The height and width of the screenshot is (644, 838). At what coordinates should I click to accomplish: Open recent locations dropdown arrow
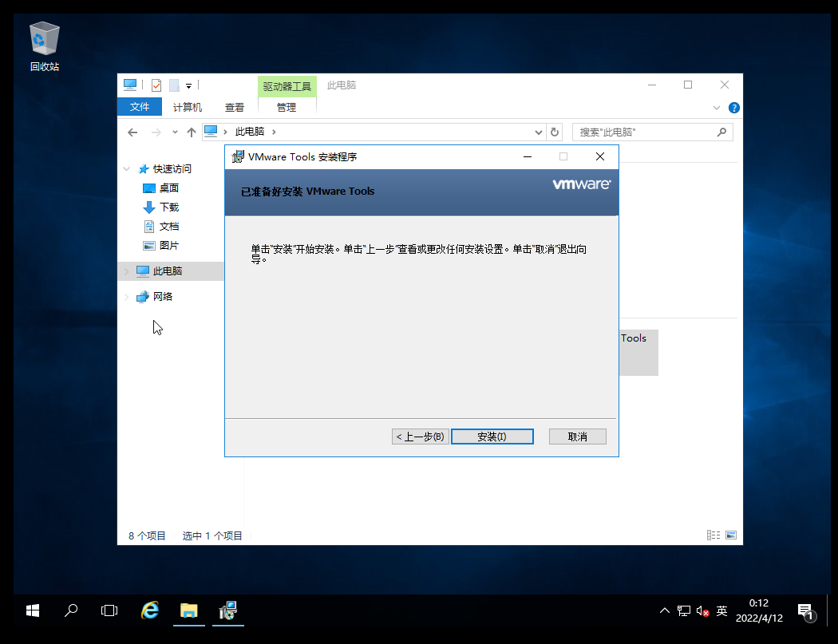click(x=175, y=132)
